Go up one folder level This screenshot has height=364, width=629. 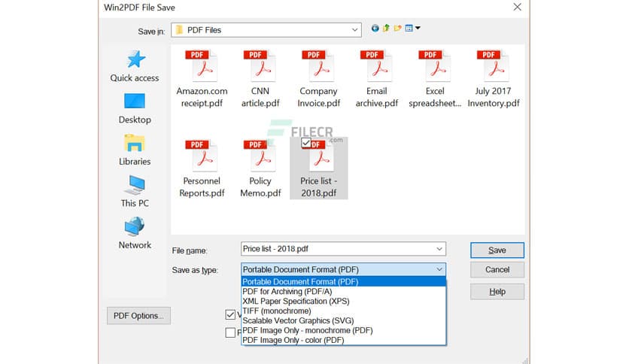point(386,28)
